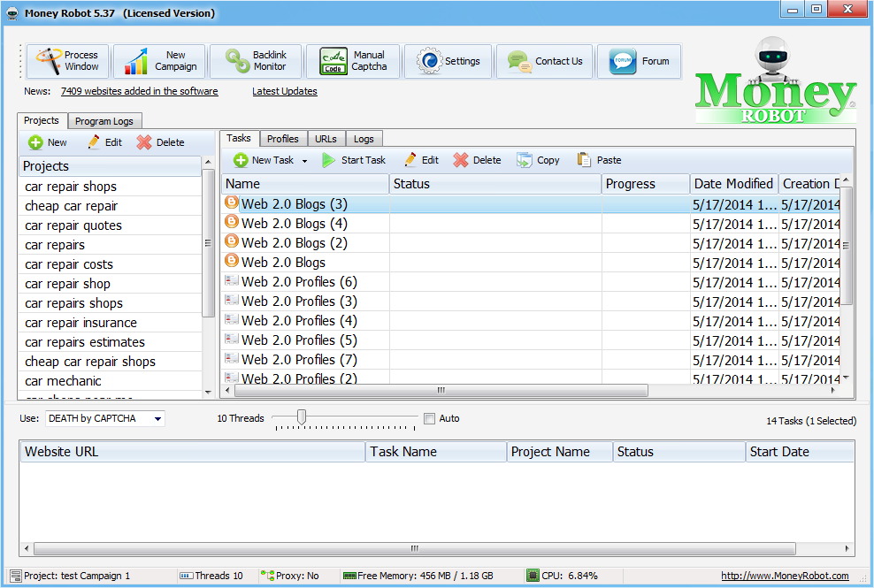This screenshot has height=588, width=874.
Task: Click the Free Memory status bar icon
Action: (349, 576)
